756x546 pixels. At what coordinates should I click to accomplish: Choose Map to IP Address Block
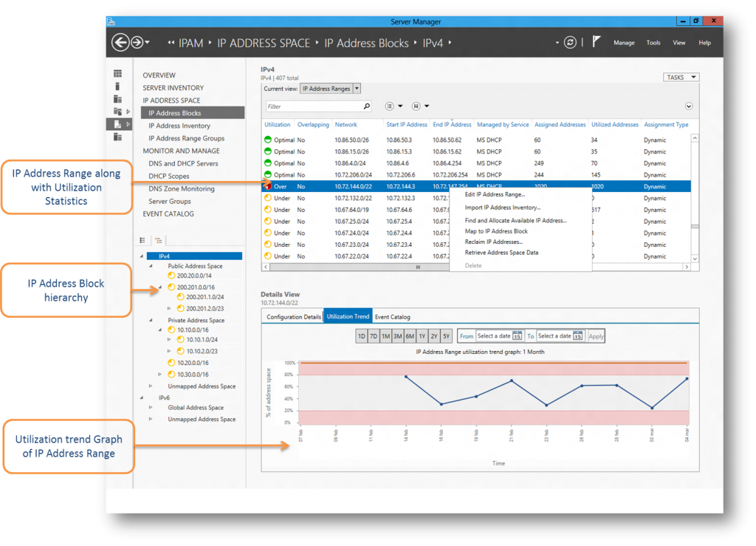click(x=496, y=231)
